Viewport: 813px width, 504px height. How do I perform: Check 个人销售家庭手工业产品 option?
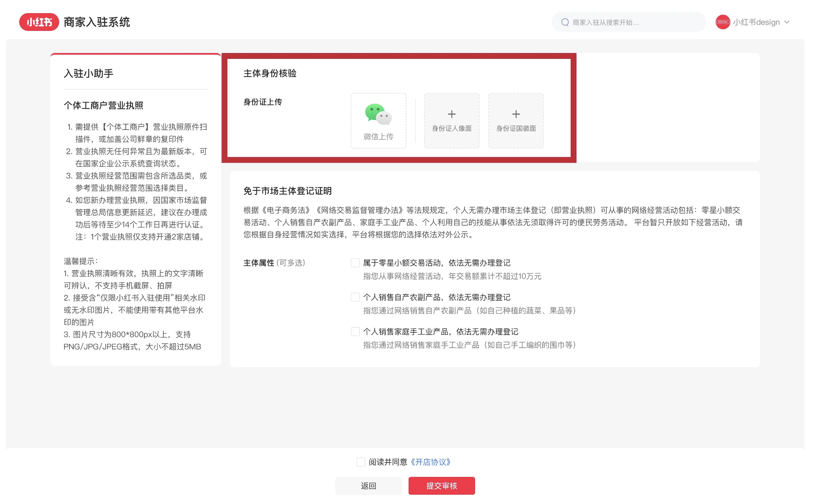point(355,332)
